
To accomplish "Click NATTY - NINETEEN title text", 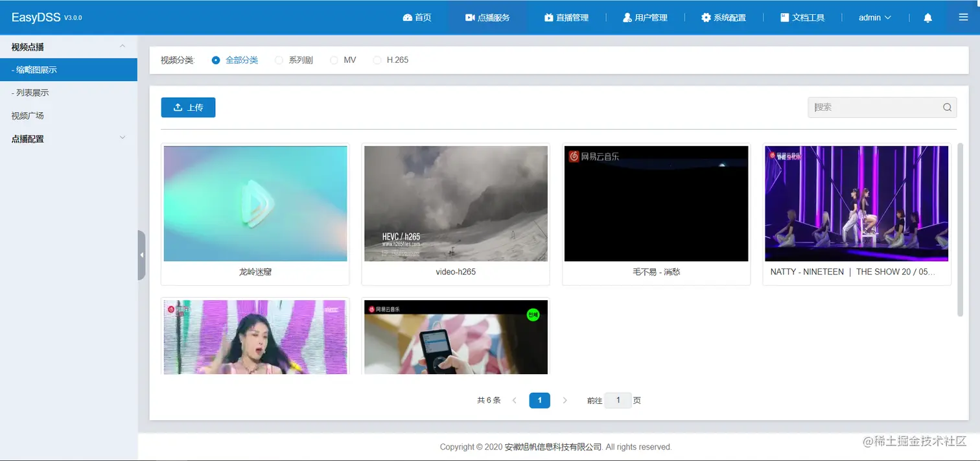I will [853, 272].
